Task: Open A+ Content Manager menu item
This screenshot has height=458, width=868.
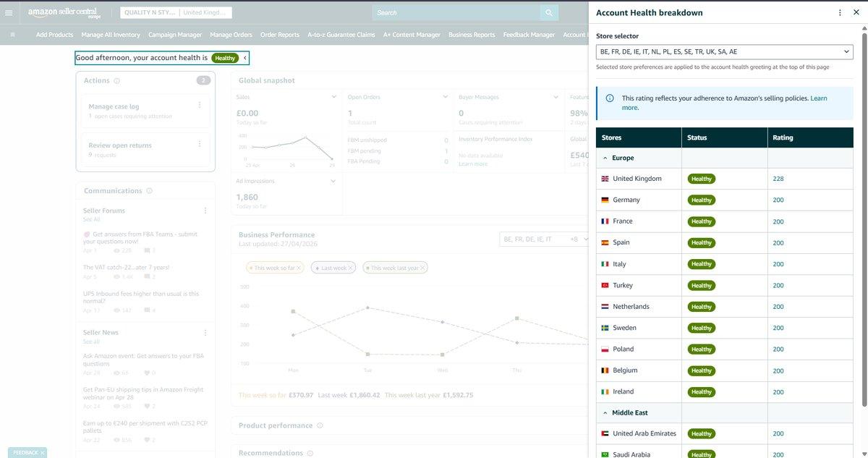Action: point(412,35)
